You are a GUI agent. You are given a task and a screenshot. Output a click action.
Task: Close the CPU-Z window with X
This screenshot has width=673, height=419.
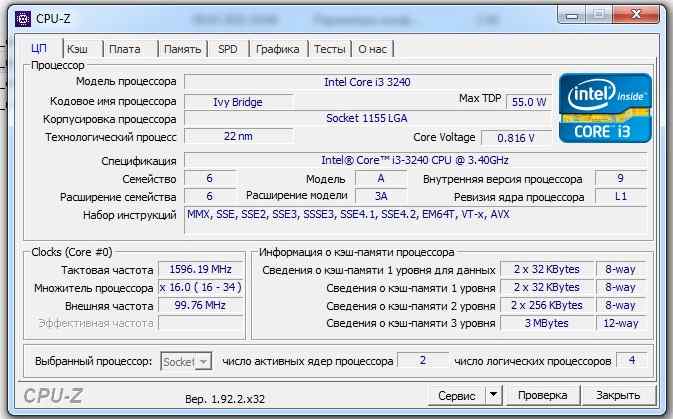pyautogui.click(x=636, y=15)
